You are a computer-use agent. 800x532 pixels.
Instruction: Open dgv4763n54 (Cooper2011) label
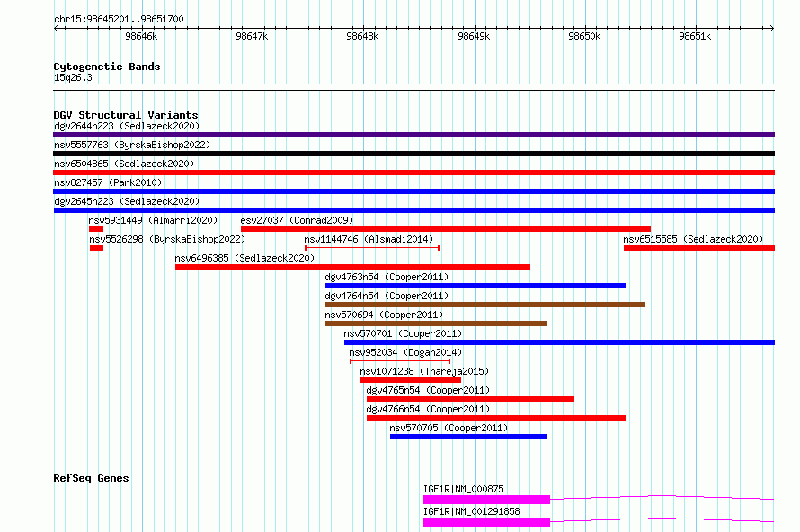pos(387,277)
